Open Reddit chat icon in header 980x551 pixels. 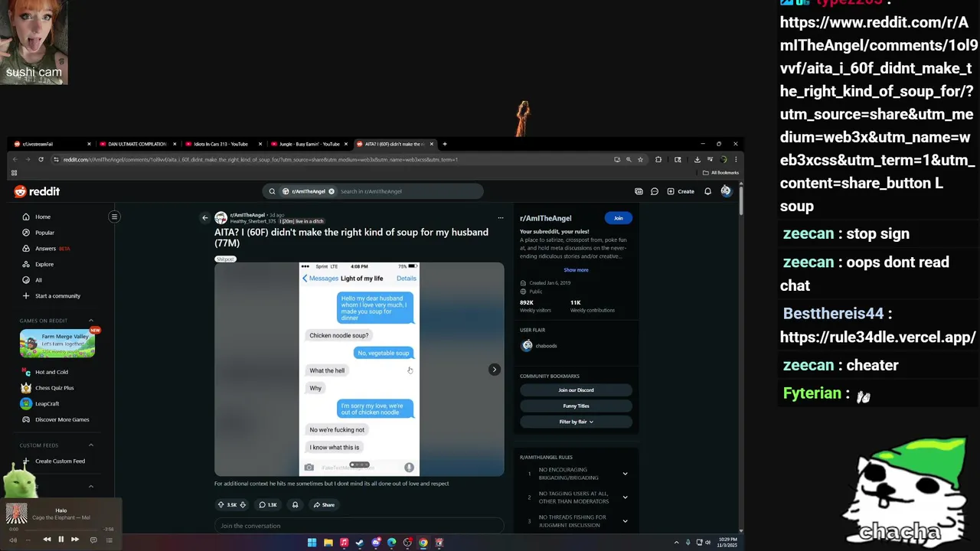[x=655, y=191]
